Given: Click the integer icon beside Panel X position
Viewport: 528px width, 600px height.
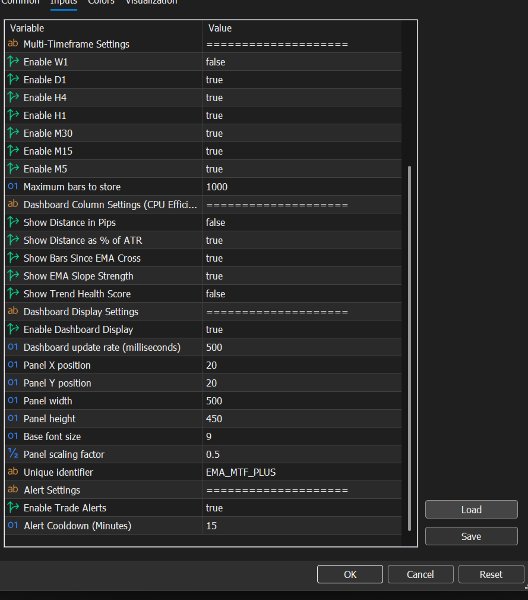Looking at the screenshot, I should click(x=13, y=365).
